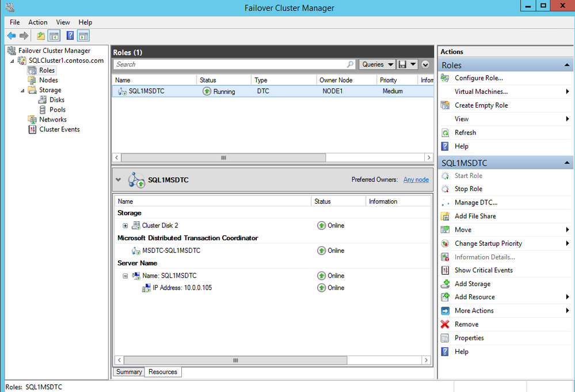Click Configure Role... action
Screen dimensions: 575x392
click(478, 78)
